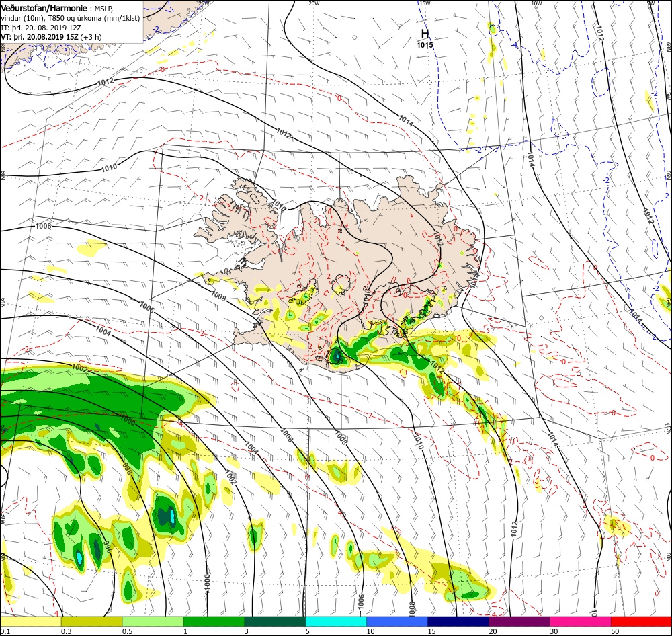Click the yellow 0.1–0.3 precipitation legend swatch

31,622
